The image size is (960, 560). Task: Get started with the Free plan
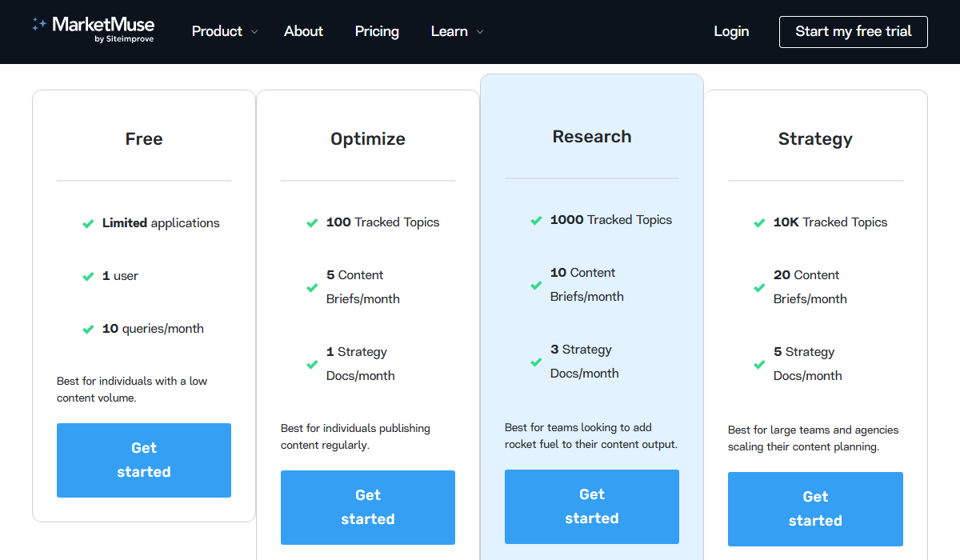click(x=144, y=460)
